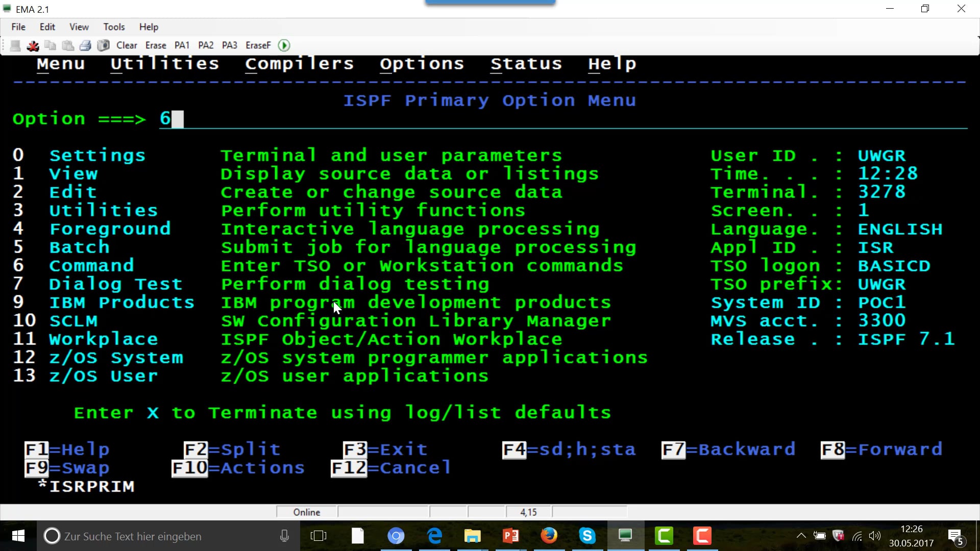Viewport: 980px width, 551px height.
Task: Open the Tools menu
Action: pyautogui.click(x=113, y=27)
